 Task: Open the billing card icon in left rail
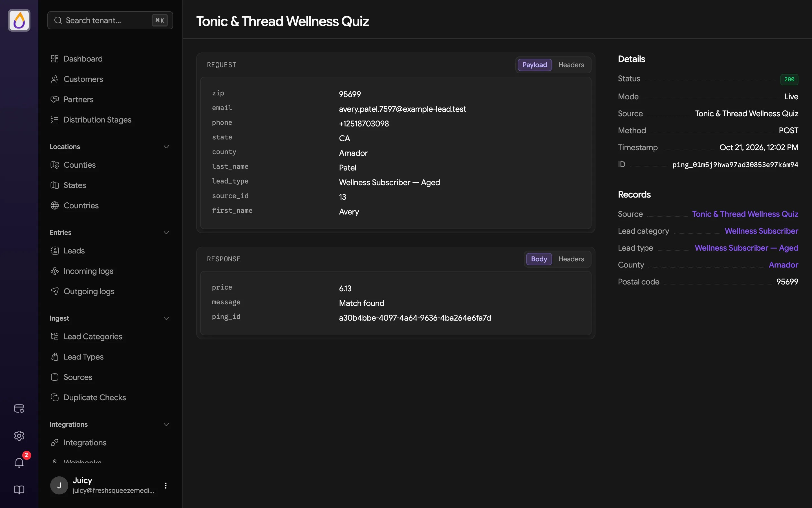tap(19, 409)
